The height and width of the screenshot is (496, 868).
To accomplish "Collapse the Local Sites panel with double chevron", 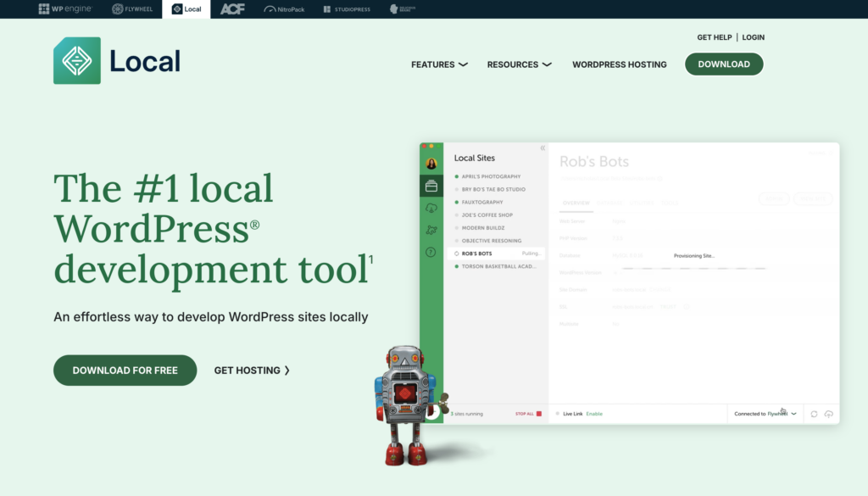I will coord(542,148).
